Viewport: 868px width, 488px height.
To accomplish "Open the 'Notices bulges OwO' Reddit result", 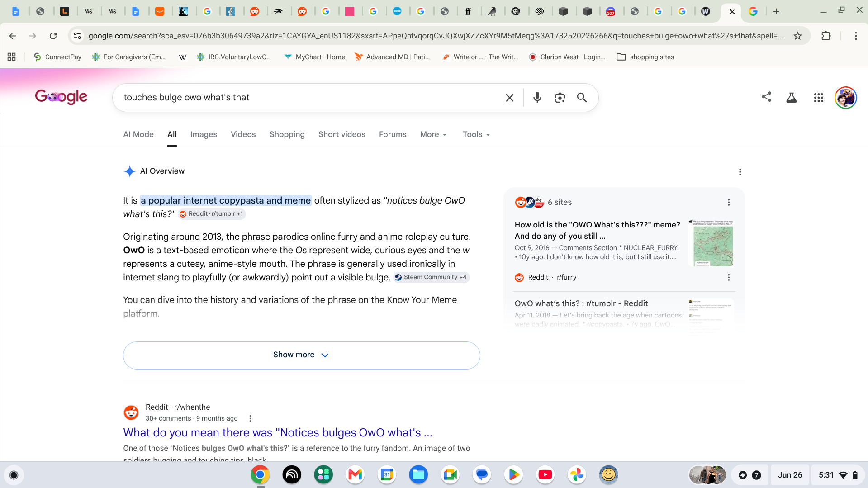I will [x=278, y=433].
